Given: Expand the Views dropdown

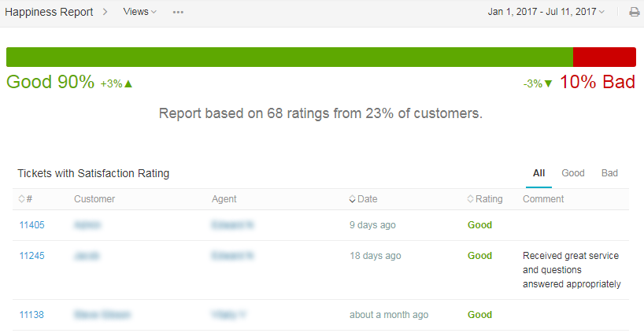Looking at the screenshot, I should [x=139, y=12].
